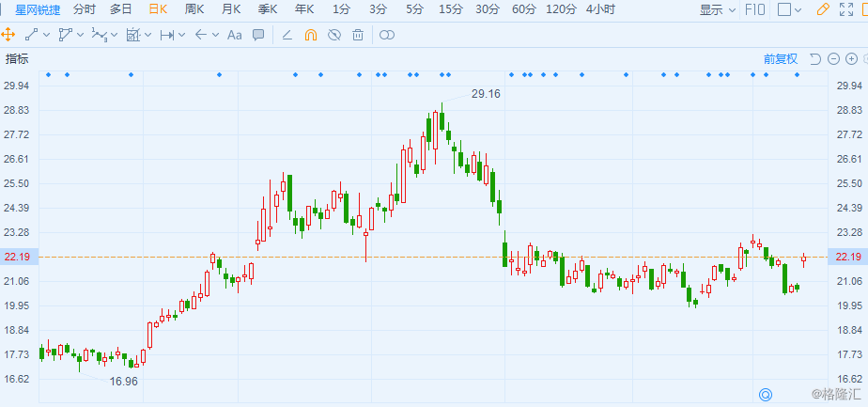This screenshot has height=407, width=868.
Task: Toggle the overlay circles compare icon
Action: point(386,35)
